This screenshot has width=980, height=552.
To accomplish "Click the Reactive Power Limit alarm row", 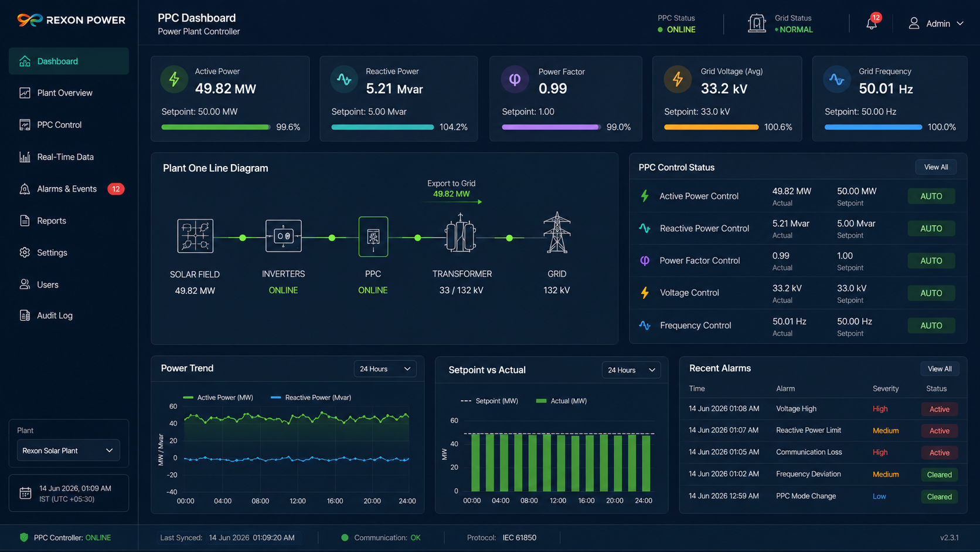I will click(823, 431).
